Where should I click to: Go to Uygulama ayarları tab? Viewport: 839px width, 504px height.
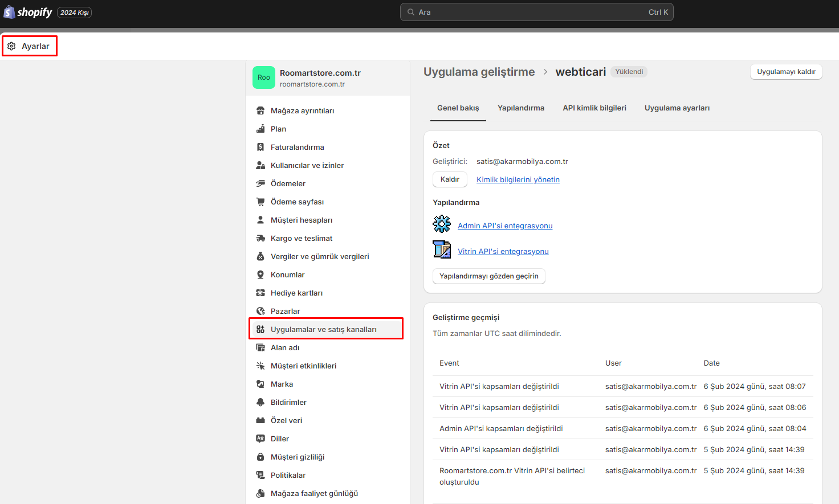tap(677, 108)
